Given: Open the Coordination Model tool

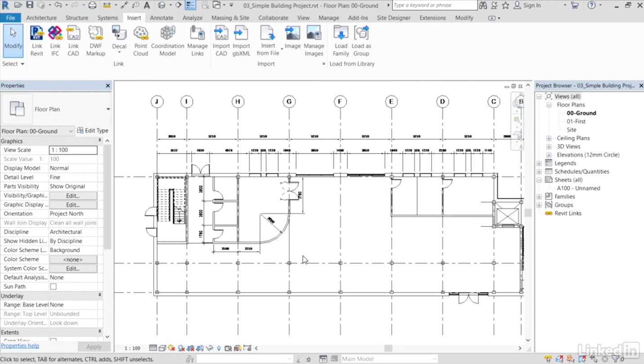Looking at the screenshot, I should tap(167, 40).
